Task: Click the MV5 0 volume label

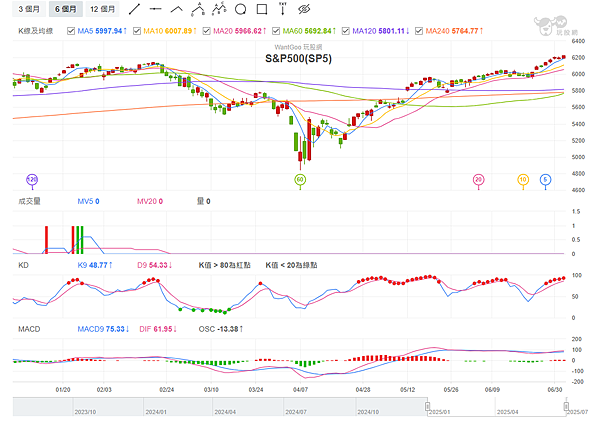Action: tap(88, 201)
